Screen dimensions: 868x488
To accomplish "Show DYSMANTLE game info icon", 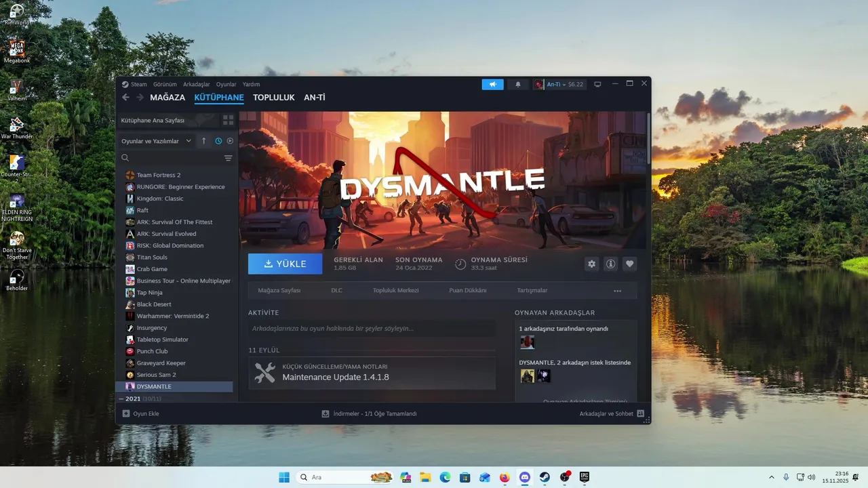I will click(610, 264).
